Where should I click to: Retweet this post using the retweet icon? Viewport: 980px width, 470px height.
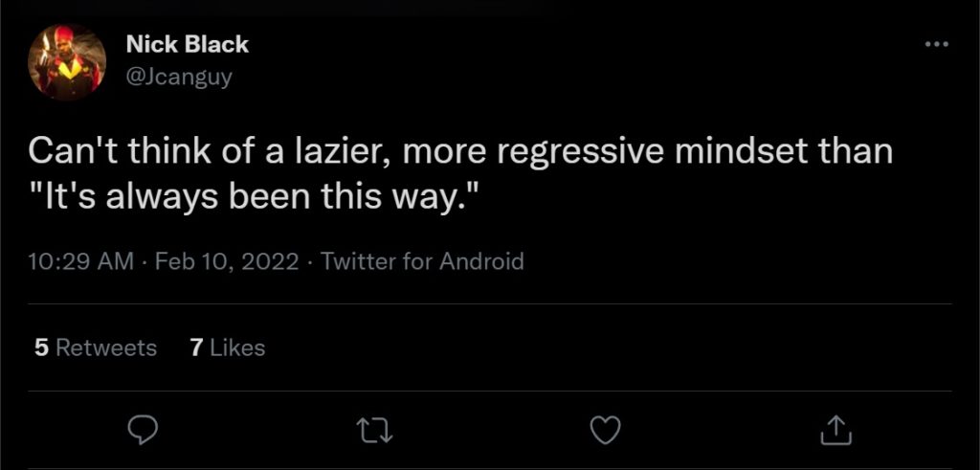370,430
